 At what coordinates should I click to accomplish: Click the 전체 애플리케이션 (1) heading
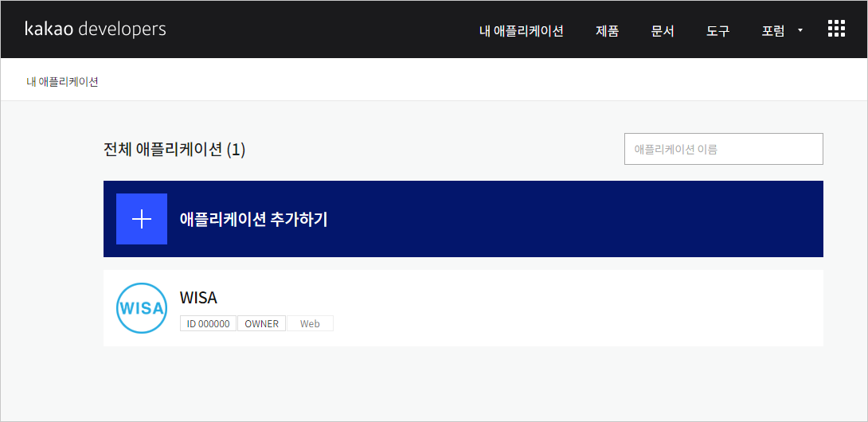point(174,150)
